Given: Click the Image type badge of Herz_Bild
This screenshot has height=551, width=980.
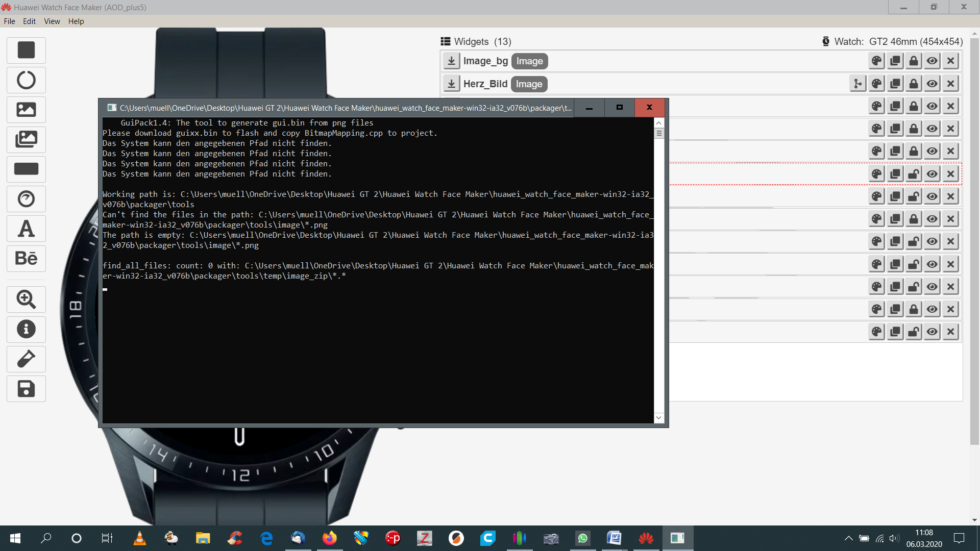Looking at the screenshot, I should [x=529, y=84].
